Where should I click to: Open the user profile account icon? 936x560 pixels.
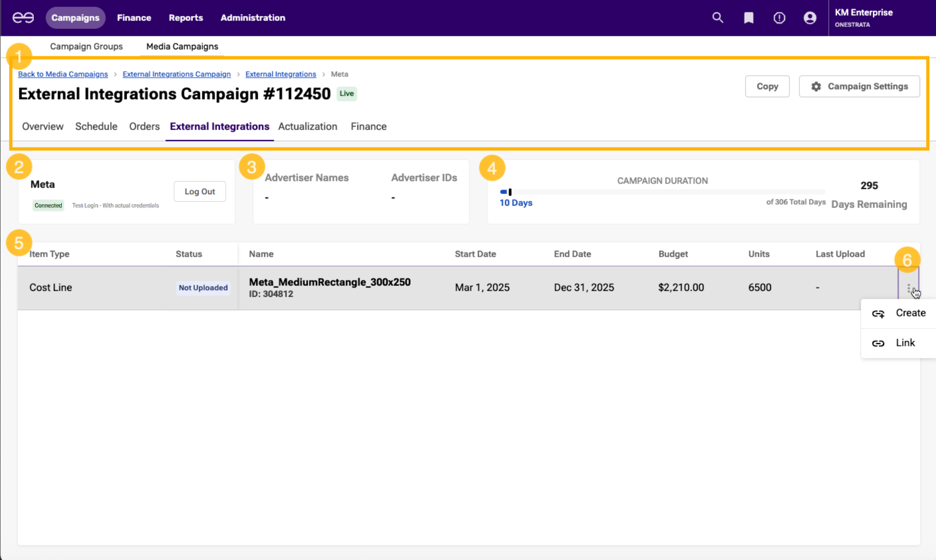810,18
